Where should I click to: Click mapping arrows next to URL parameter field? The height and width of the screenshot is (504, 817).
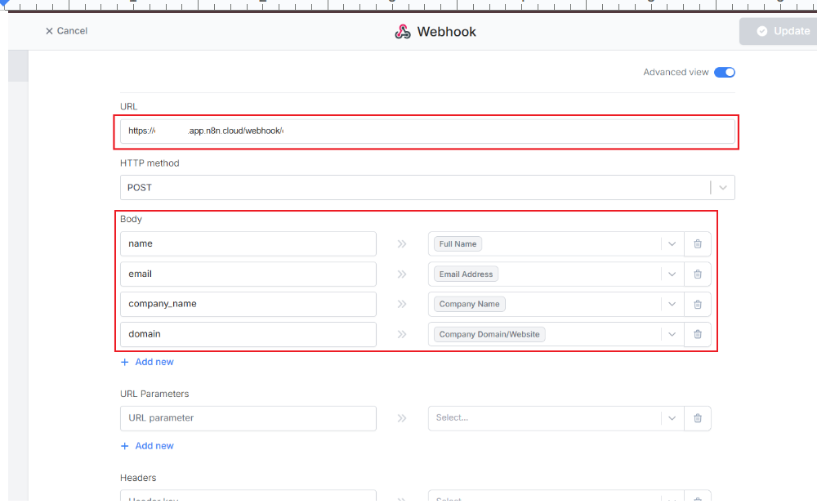402,417
